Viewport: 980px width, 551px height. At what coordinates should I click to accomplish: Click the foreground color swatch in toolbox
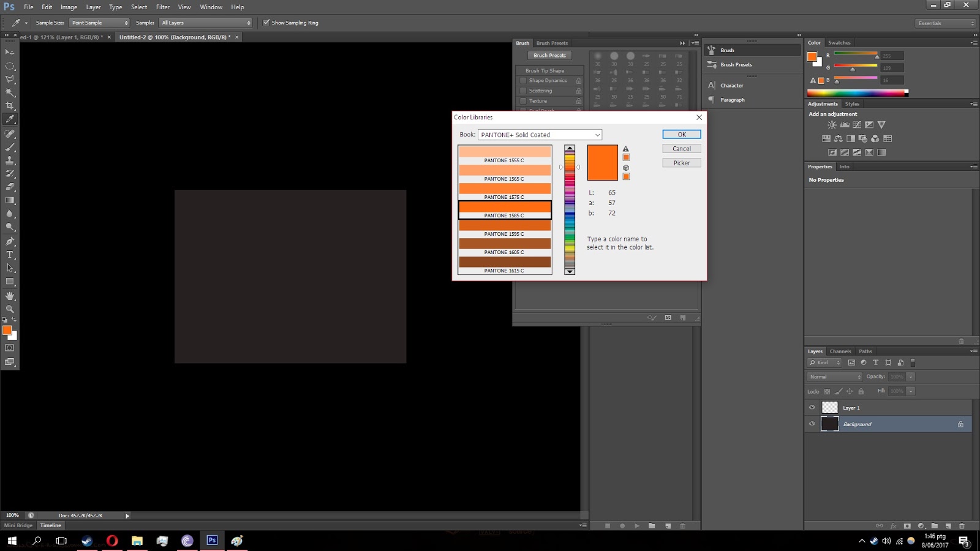[7, 331]
